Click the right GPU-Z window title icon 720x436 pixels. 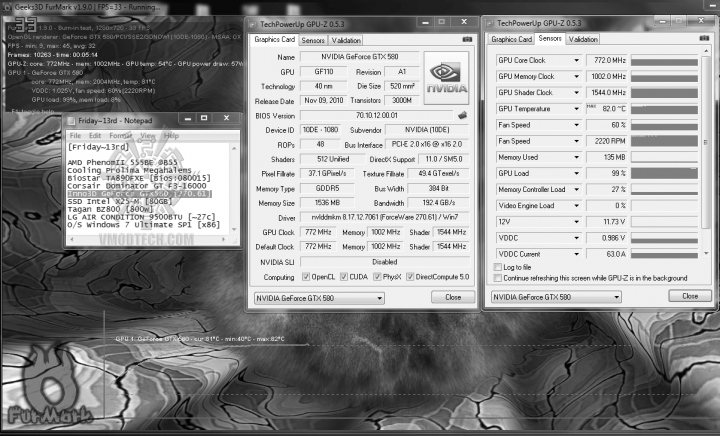(x=490, y=23)
